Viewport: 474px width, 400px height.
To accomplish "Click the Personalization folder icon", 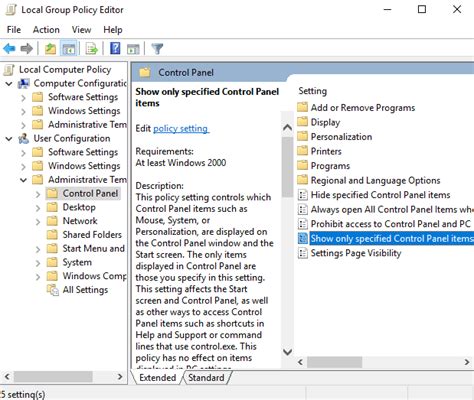I will click(302, 136).
